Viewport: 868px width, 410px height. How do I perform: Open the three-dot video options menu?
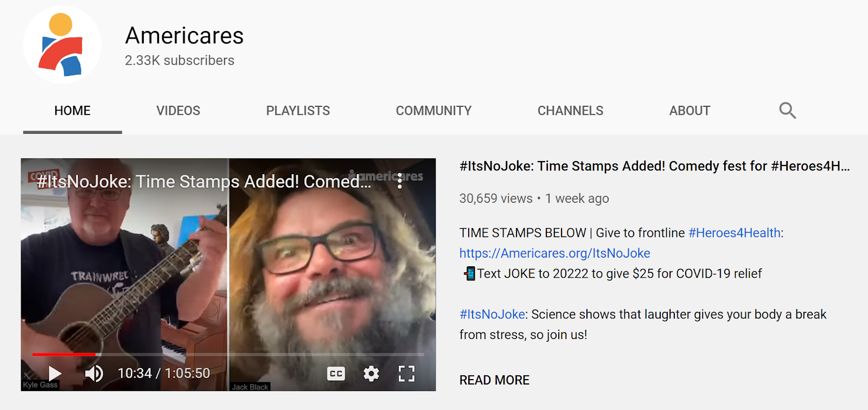pos(400,181)
